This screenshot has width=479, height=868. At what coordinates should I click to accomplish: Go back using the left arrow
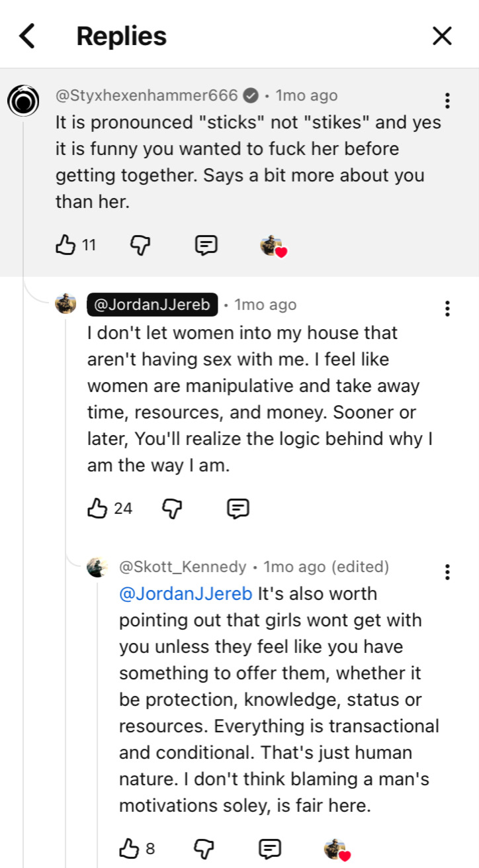click(x=26, y=36)
